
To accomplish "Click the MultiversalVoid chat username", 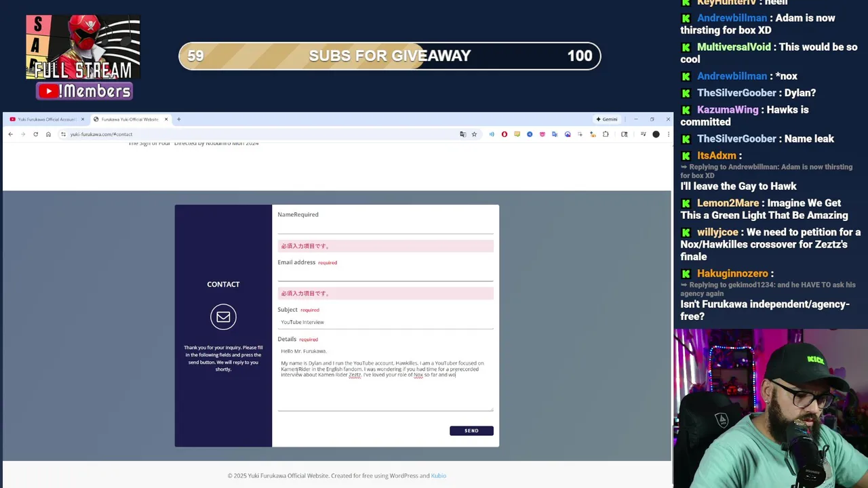I will click(734, 47).
